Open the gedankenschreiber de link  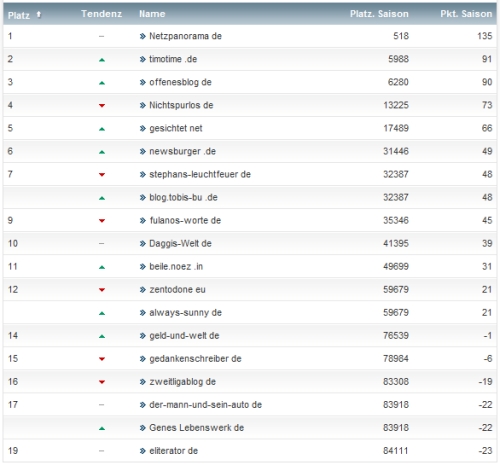(x=195, y=359)
